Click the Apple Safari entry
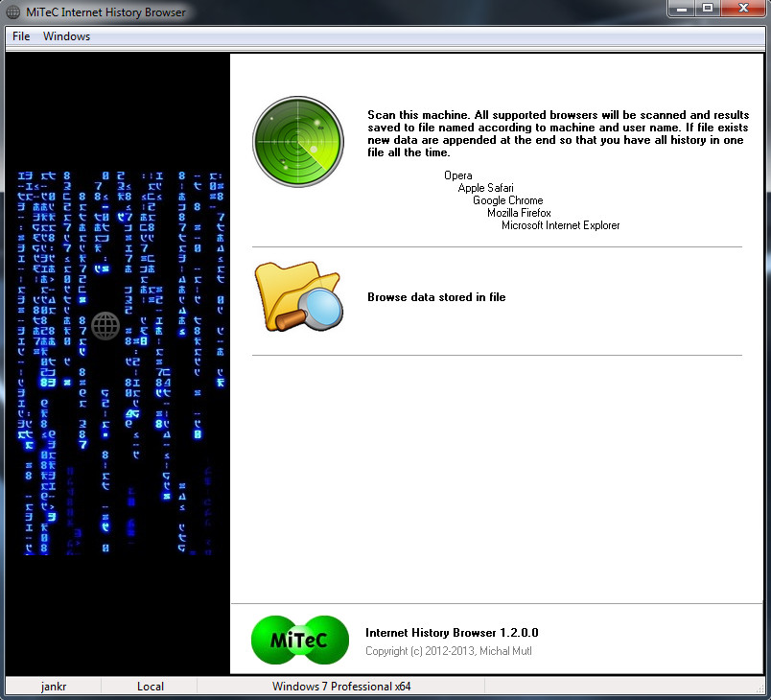The image size is (771, 700). pyautogui.click(x=486, y=188)
